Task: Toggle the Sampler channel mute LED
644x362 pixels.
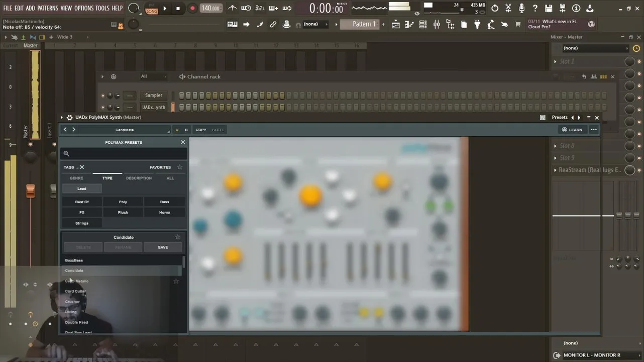Action: tap(103, 96)
